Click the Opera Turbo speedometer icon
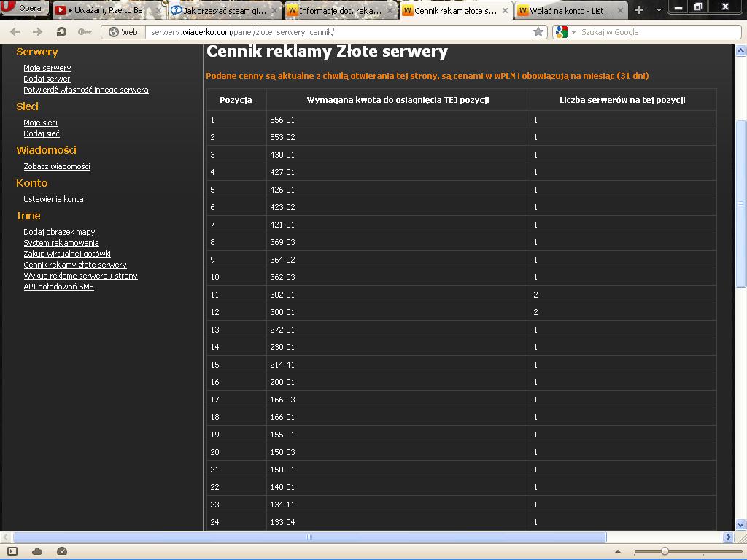The width and height of the screenshot is (747, 560). click(62, 551)
